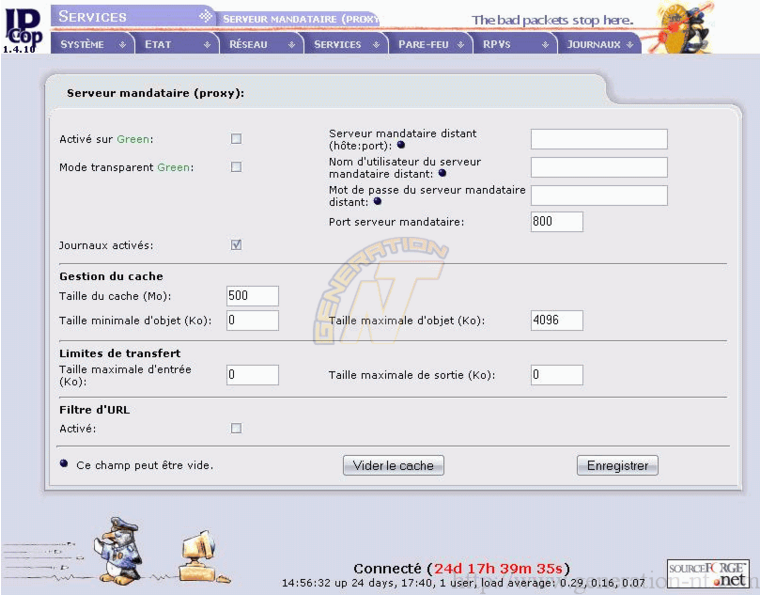Click the 'Journaux activés:' label
The width and height of the screenshot is (760, 595).
106,246
